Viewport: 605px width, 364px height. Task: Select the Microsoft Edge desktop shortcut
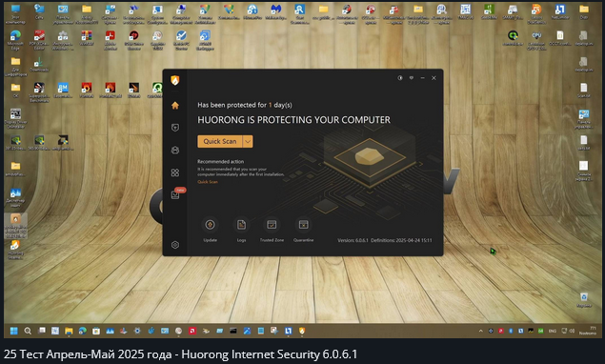15,40
